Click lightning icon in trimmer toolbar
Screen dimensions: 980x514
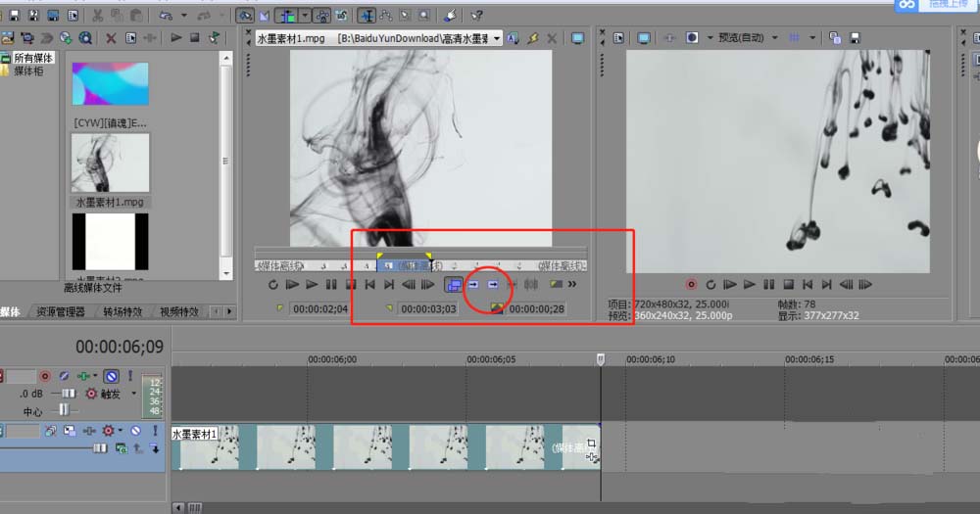tap(532, 39)
